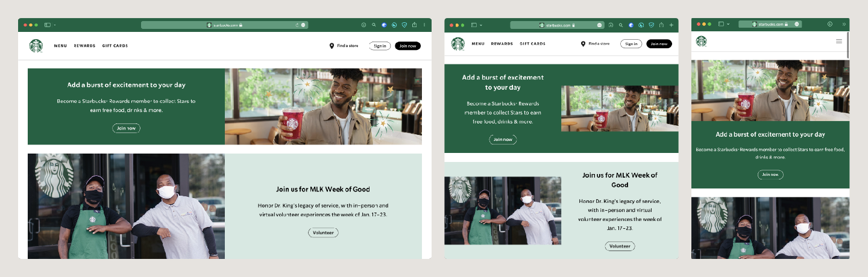Open MENU in the widest window navigation
This screenshot has height=277, width=868.
pos(60,46)
